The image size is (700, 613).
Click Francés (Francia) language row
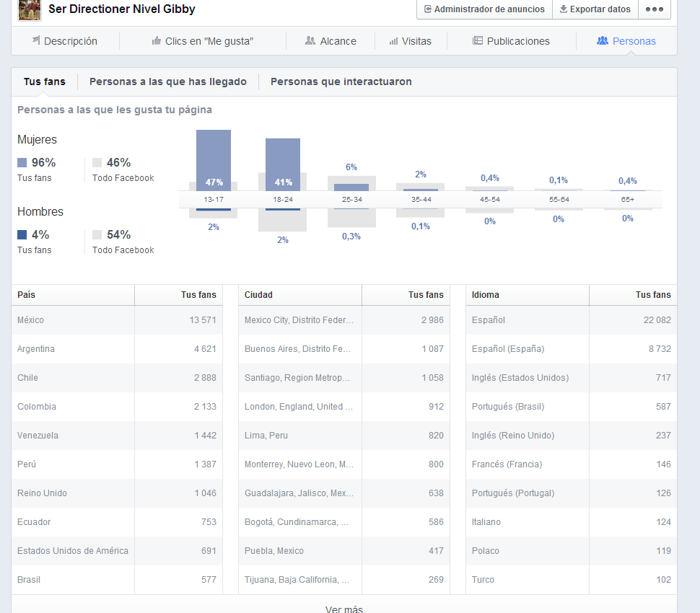(572, 464)
